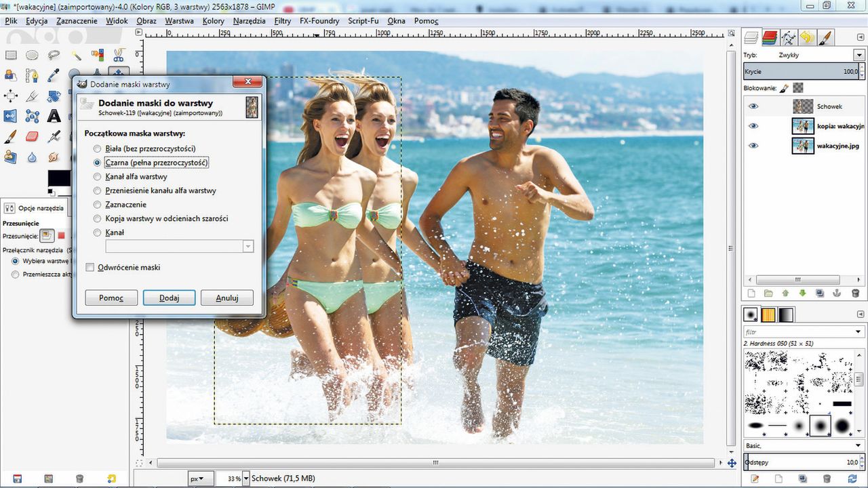This screenshot has height=488, width=868.
Task: Select the Rectangle Select tool
Action: tap(10, 55)
